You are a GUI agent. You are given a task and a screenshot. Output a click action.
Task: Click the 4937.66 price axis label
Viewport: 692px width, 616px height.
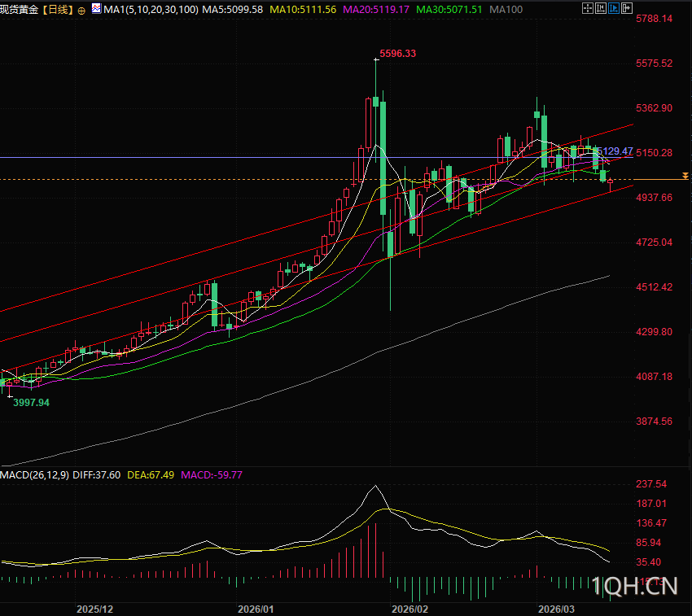tap(655, 197)
